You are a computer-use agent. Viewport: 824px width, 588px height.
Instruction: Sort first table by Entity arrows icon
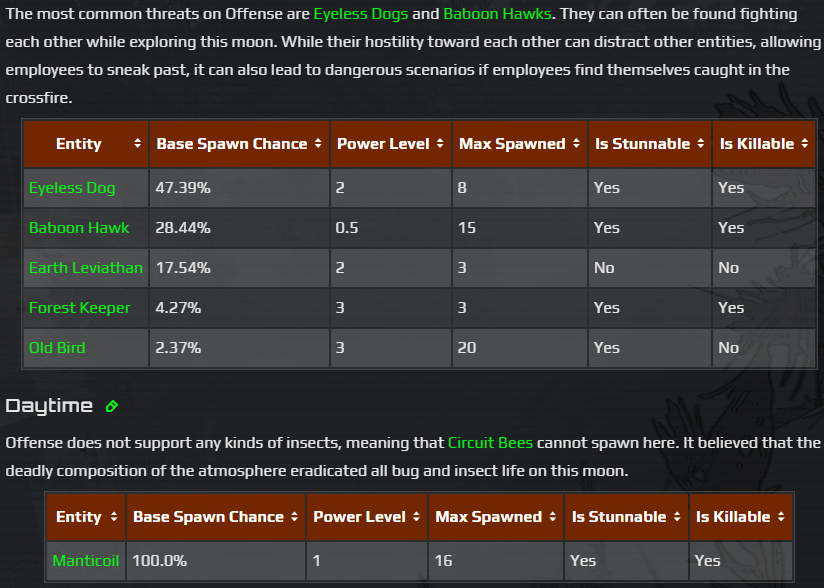pos(137,144)
